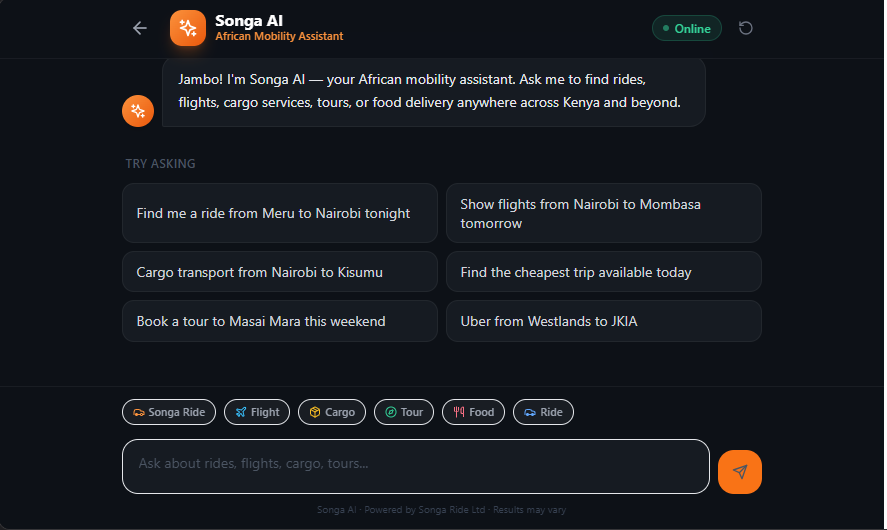Viewport: 887px width, 530px height.
Task: Choose Book a tour to Masai Mara
Action: click(280, 321)
